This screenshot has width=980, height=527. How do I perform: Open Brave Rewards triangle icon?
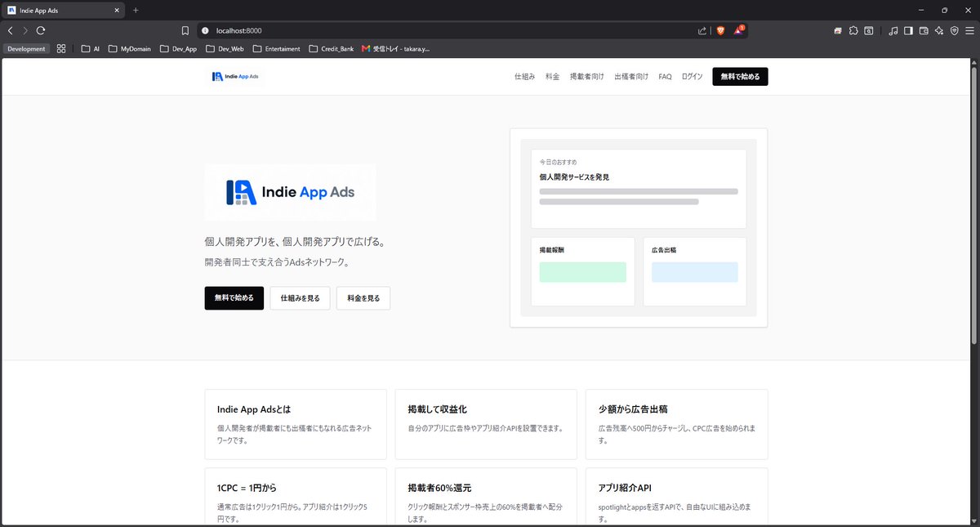pyautogui.click(x=738, y=30)
